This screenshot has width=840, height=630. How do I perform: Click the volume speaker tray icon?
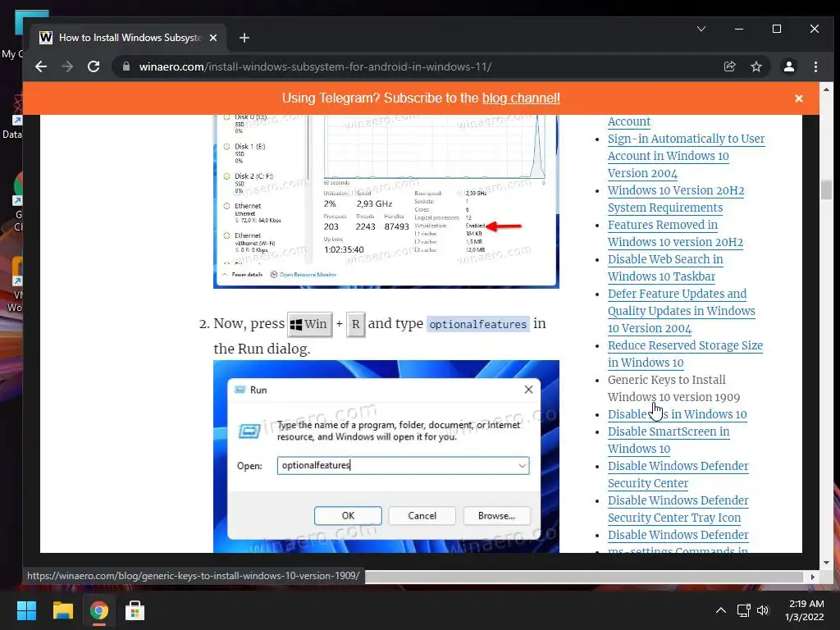(763, 610)
